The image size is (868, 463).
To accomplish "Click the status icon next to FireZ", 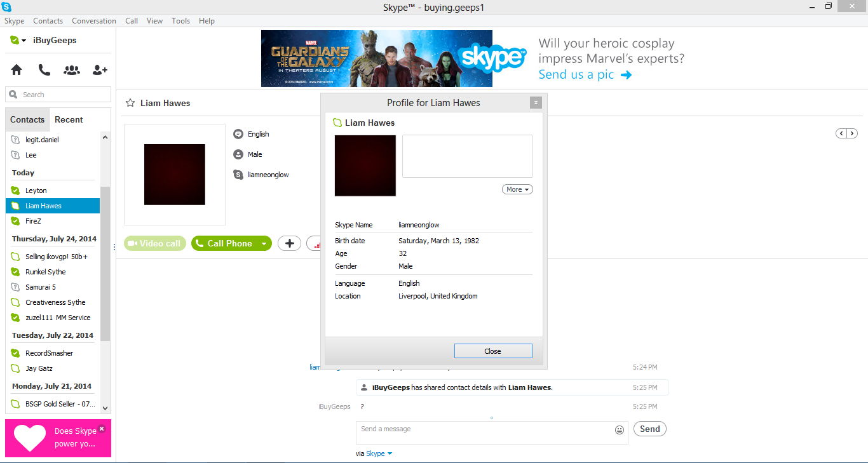I will [x=15, y=221].
